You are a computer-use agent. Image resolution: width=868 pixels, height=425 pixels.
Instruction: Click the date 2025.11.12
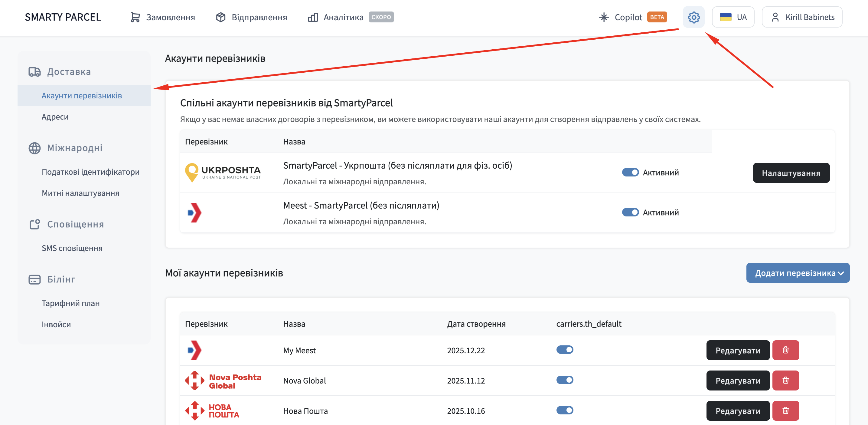pyautogui.click(x=466, y=381)
